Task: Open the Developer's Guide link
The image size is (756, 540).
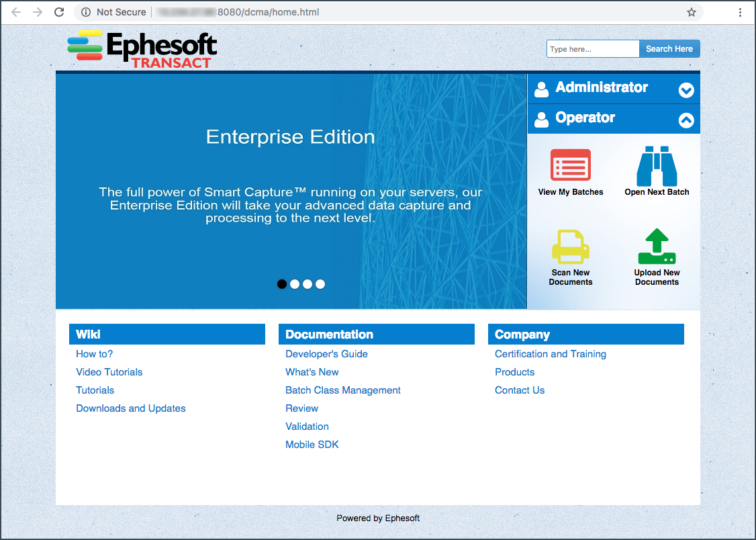Action: (326, 354)
